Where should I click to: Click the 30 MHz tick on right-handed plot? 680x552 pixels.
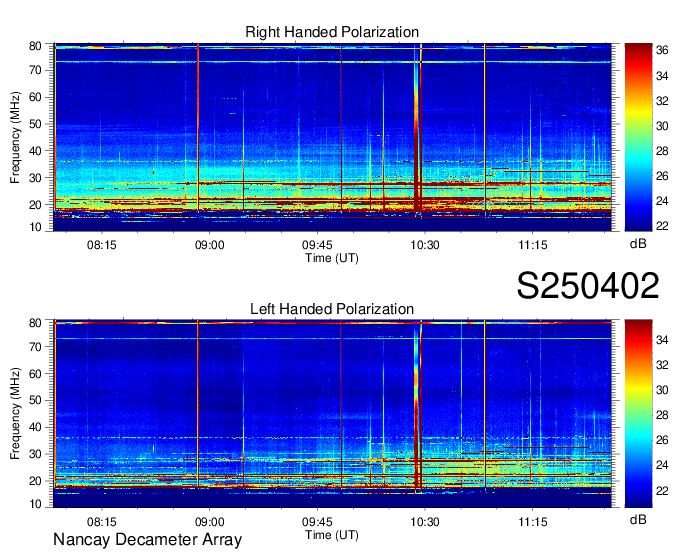35,178
